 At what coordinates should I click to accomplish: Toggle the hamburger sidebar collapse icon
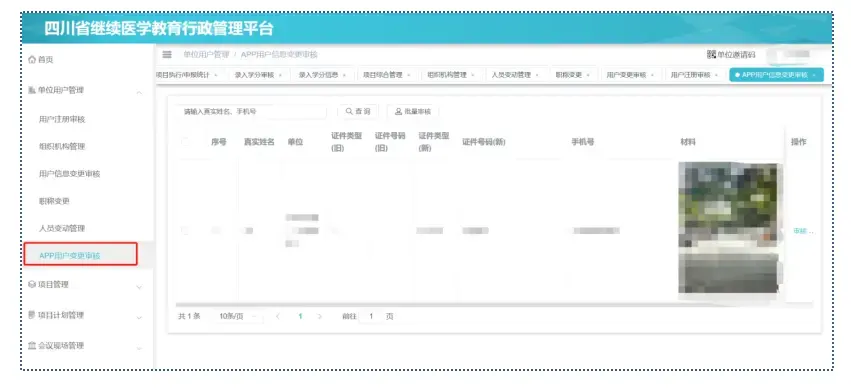(x=167, y=54)
